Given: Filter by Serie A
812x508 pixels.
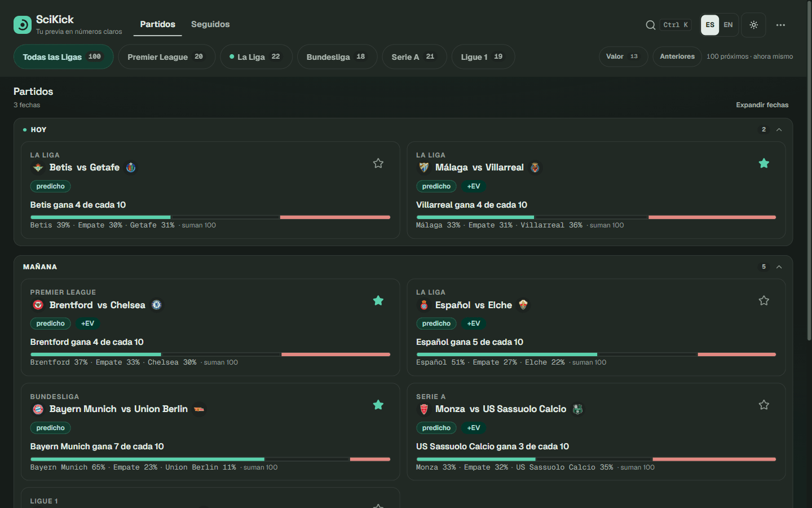Looking at the screenshot, I should click(414, 56).
